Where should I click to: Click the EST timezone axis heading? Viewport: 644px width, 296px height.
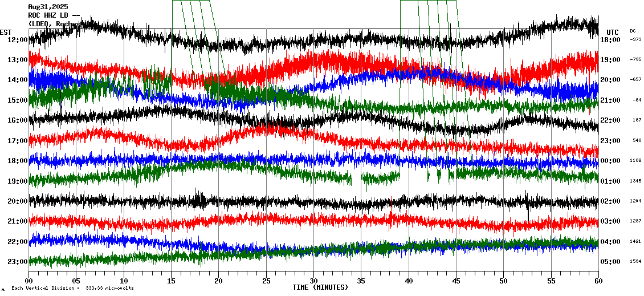coord(6,32)
